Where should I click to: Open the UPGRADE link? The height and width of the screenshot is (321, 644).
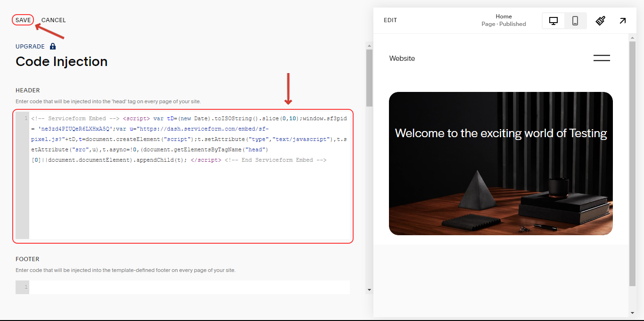[x=30, y=47]
